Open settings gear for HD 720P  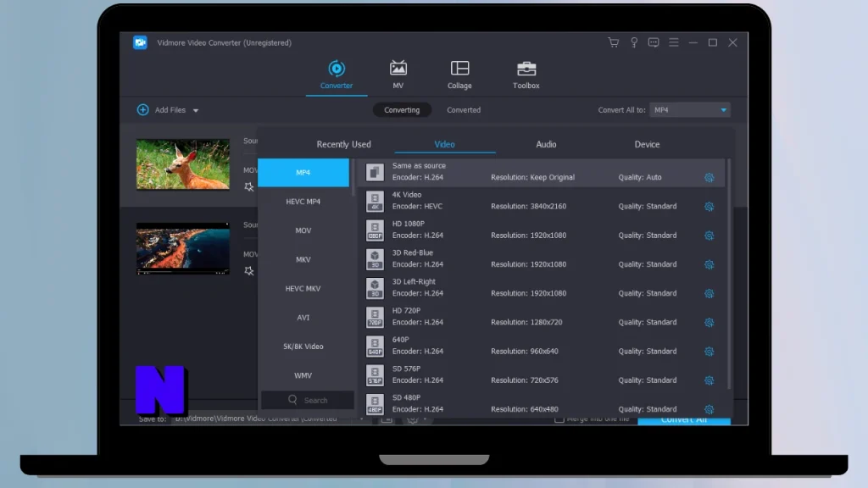[x=709, y=323]
